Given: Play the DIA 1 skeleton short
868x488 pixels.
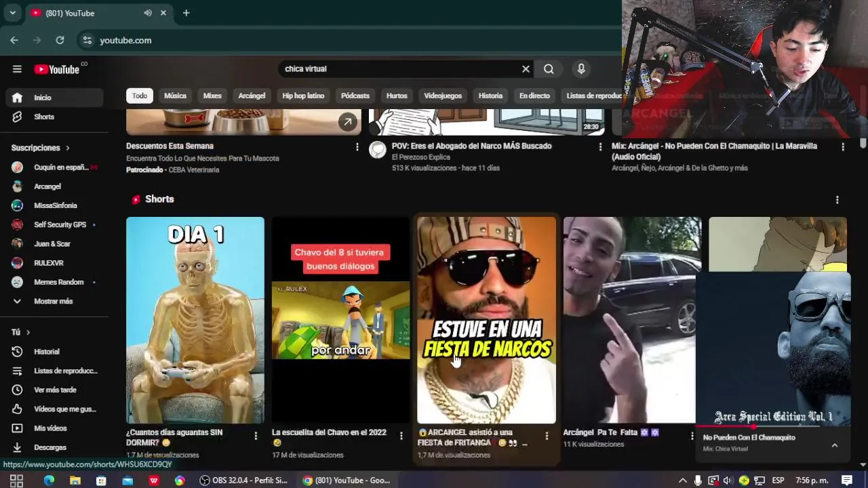Looking at the screenshot, I should pos(195,320).
